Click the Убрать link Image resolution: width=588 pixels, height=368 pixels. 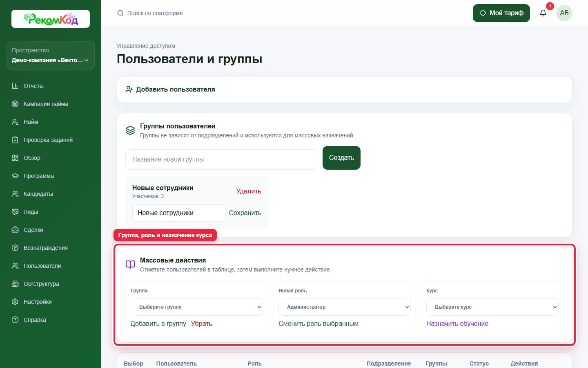pos(202,324)
